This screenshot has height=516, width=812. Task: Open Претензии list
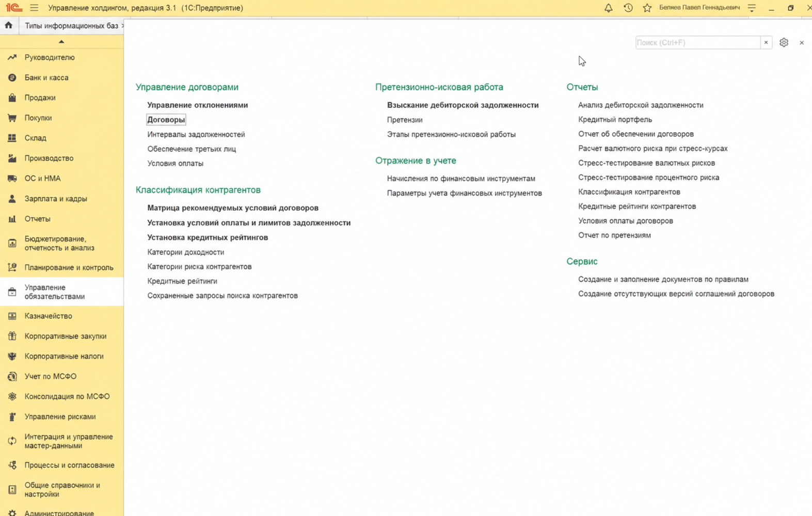click(x=405, y=120)
